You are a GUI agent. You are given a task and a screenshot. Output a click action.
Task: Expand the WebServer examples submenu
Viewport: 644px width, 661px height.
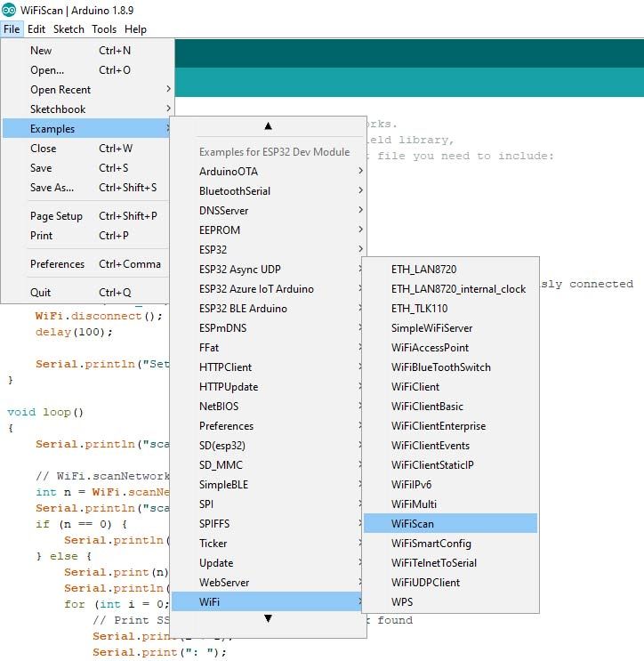[x=267, y=583]
